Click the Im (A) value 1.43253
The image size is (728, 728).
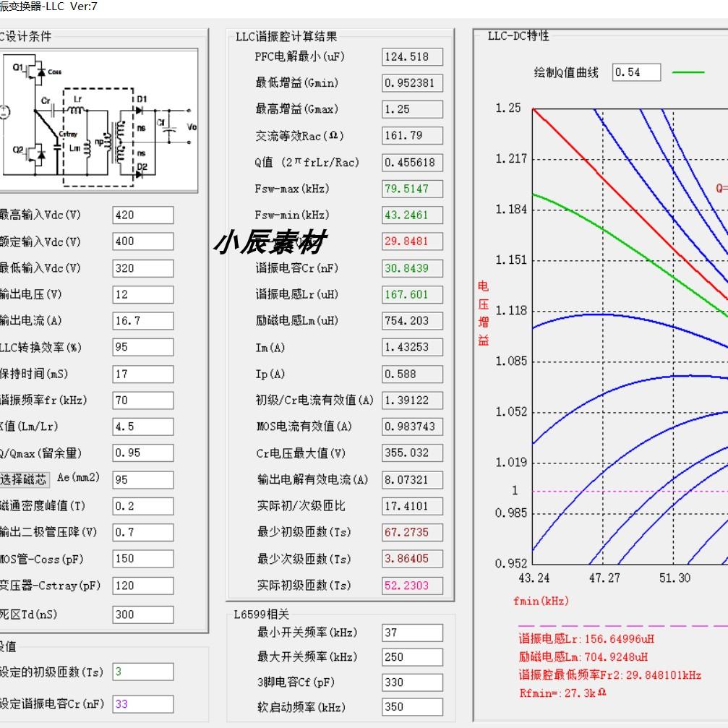412,347
